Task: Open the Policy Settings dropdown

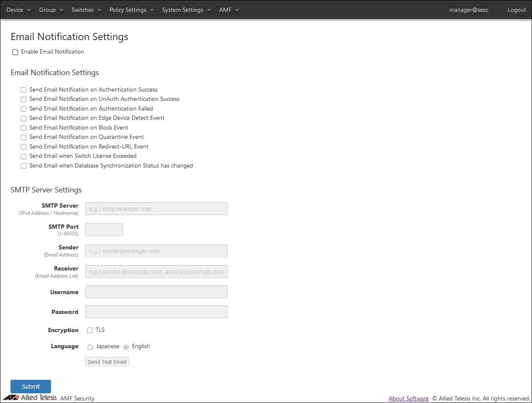Action: 131,10
